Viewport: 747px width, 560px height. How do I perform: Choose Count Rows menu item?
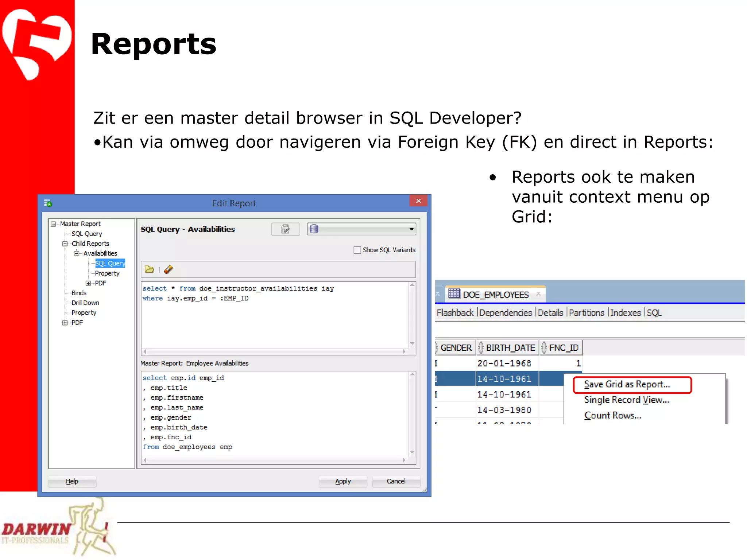click(613, 416)
